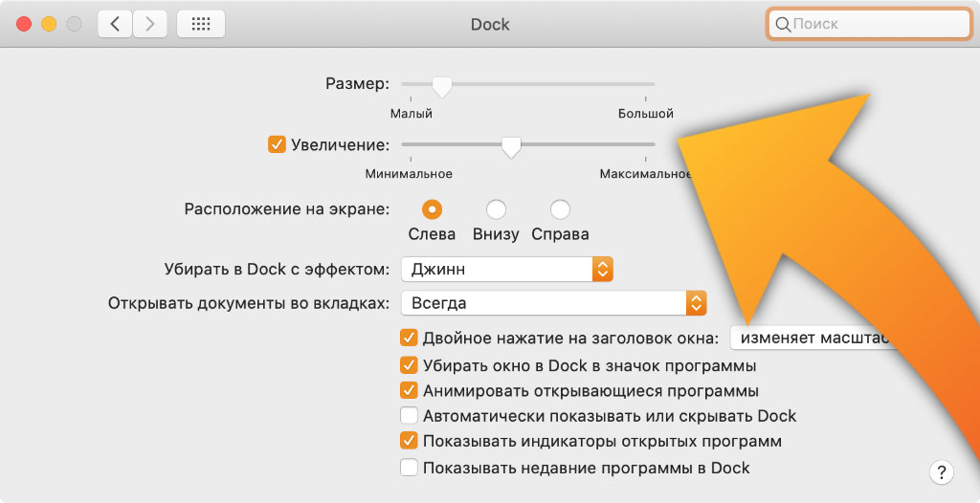Screen dimensions: 980x503
Task: Open the Джинн minimize effect dropdown
Action: [506, 270]
